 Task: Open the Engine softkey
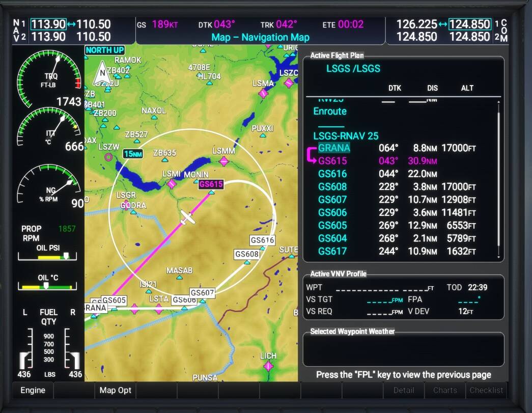coord(33,390)
